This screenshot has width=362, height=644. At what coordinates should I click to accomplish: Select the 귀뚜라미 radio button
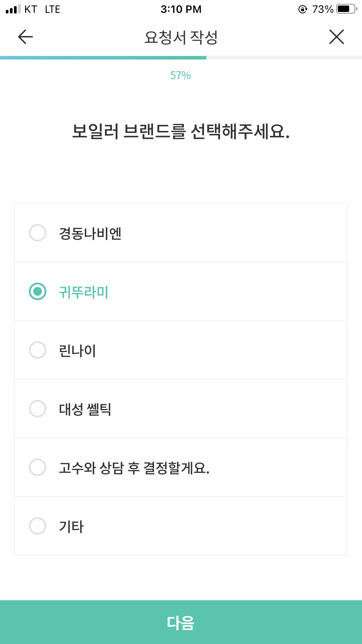click(x=38, y=291)
